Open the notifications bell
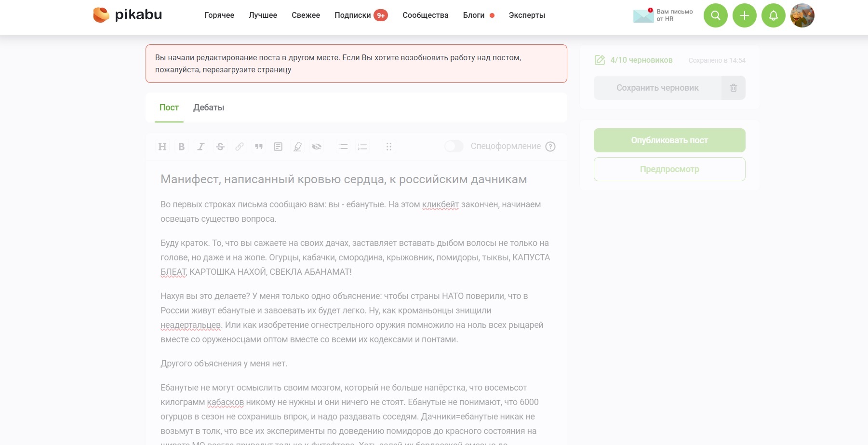Screen dimensions: 868x445 [774, 15]
